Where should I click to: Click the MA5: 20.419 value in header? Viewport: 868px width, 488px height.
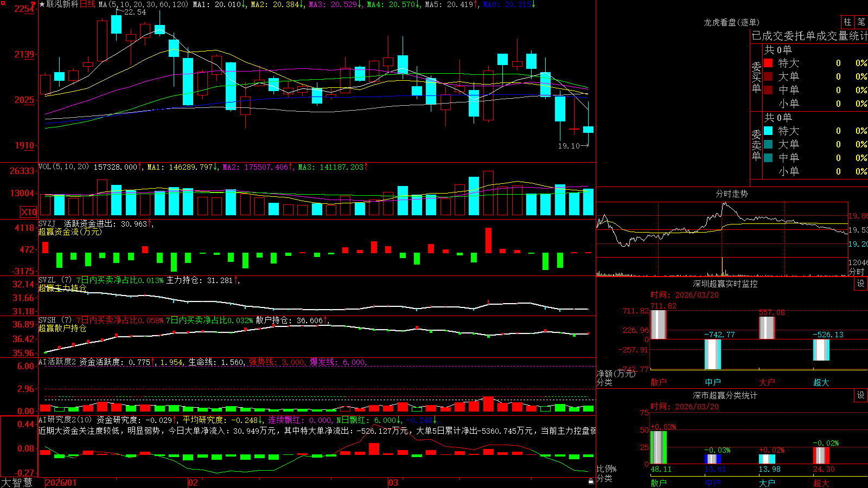coord(451,4)
